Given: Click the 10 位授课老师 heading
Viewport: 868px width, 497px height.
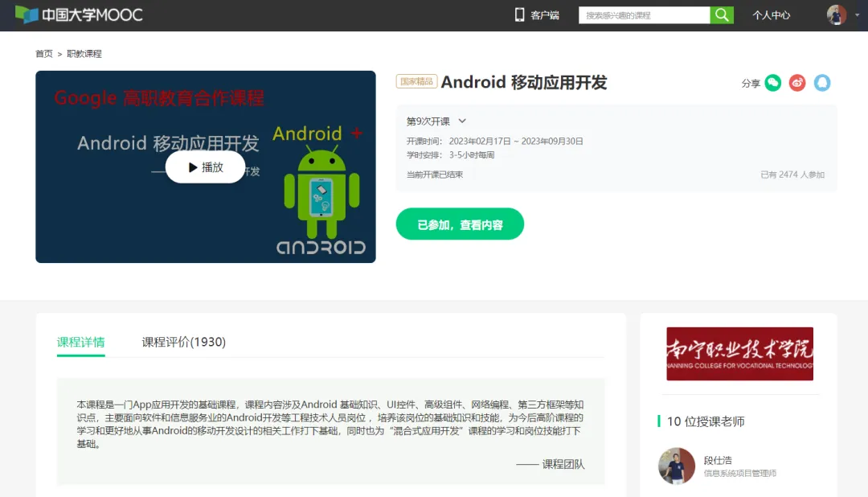Looking at the screenshot, I should click(x=706, y=421).
